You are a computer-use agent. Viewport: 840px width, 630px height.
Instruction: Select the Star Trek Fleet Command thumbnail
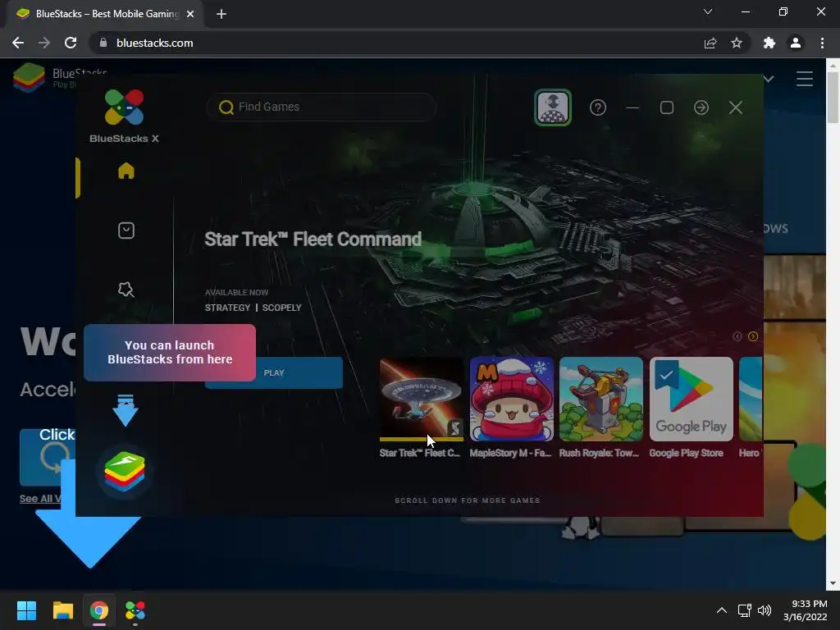coord(421,399)
